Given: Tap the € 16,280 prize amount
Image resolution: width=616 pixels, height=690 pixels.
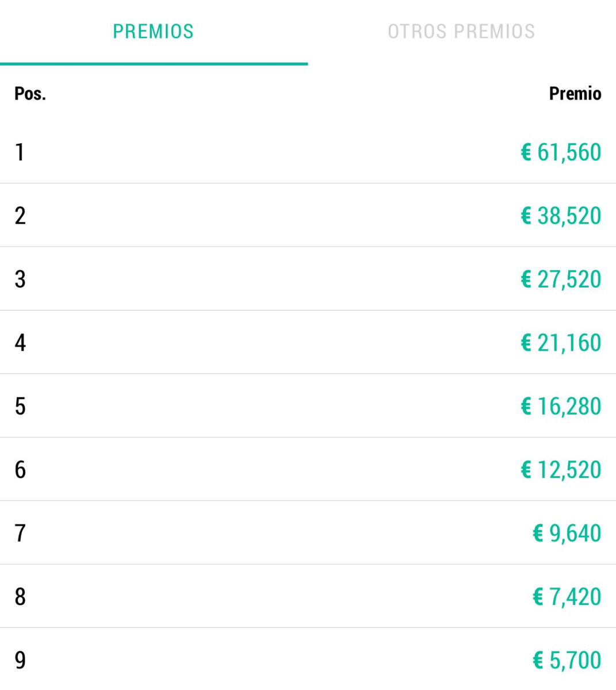Looking at the screenshot, I should pyautogui.click(x=561, y=406).
